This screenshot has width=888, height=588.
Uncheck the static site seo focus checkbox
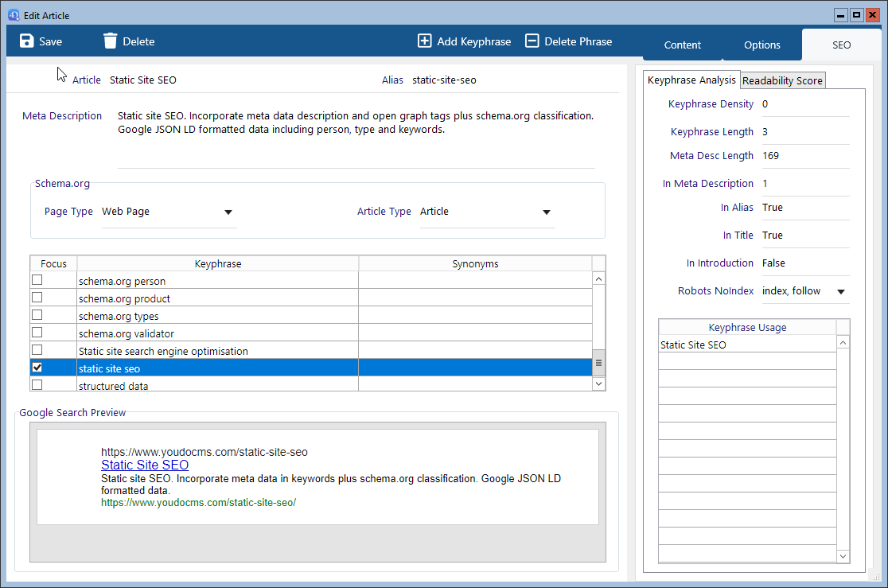coord(37,368)
